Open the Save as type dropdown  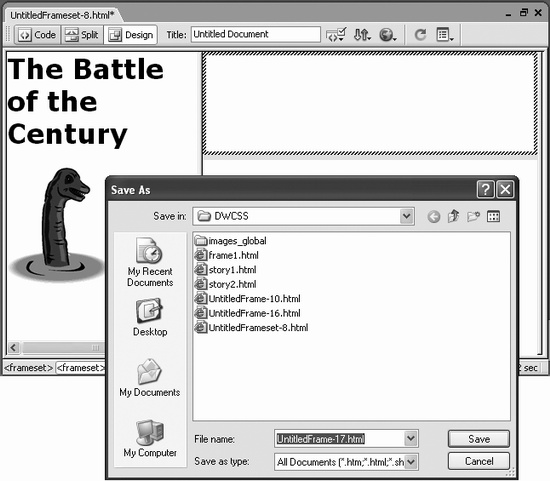(x=411, y=462)
